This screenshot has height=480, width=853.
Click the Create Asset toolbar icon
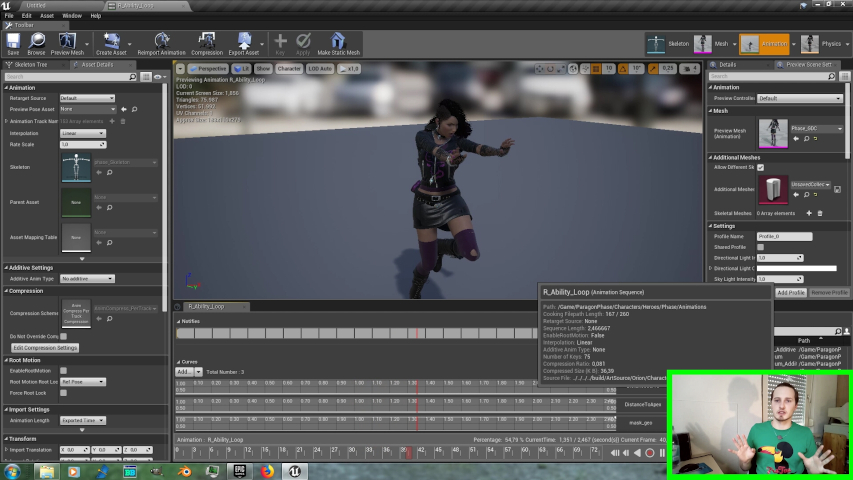pos(111,44)
